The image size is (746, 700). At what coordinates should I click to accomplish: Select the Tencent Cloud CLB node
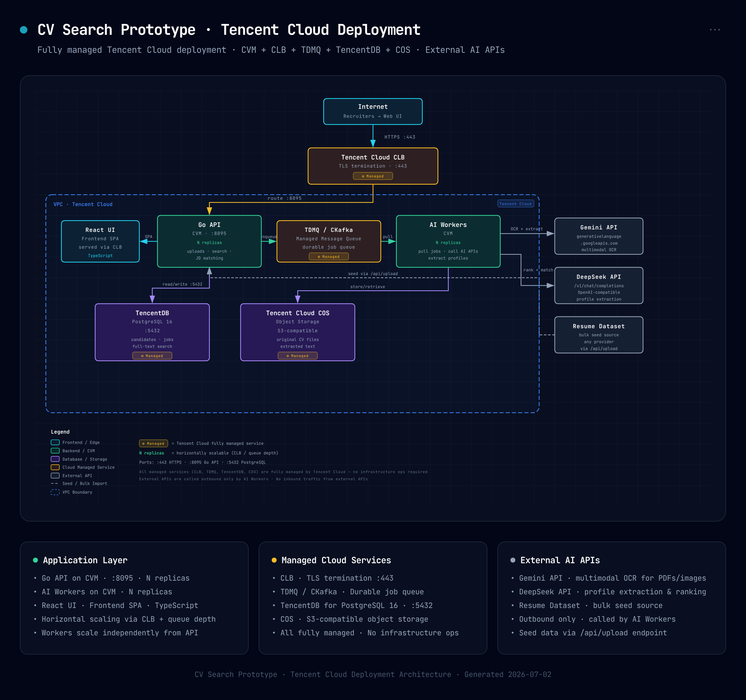[x=373, y=166]
